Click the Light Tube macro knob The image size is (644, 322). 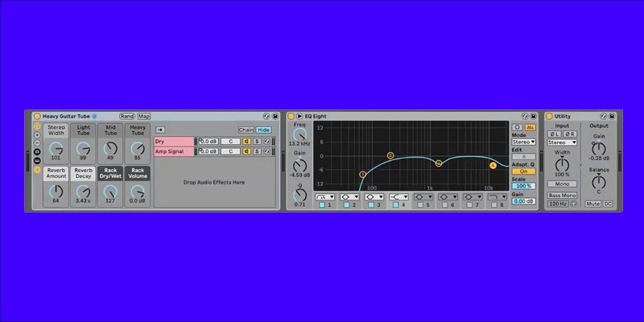coord(83,149)
